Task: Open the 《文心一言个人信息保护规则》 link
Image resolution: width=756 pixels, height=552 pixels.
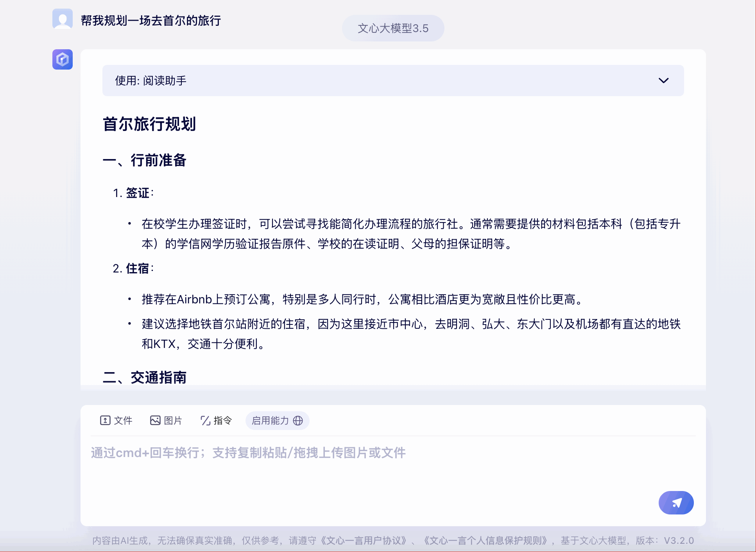Action: [485, 541]
